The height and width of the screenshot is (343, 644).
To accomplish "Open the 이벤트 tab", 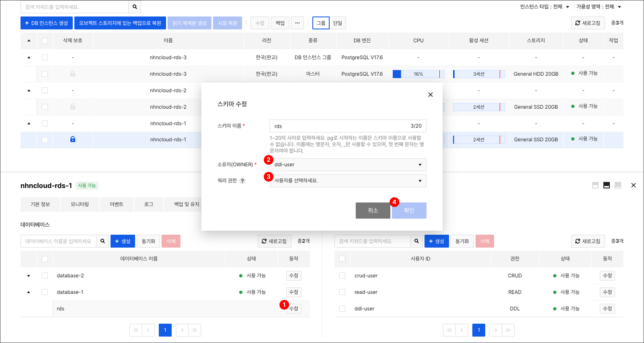I will point(117,205).
